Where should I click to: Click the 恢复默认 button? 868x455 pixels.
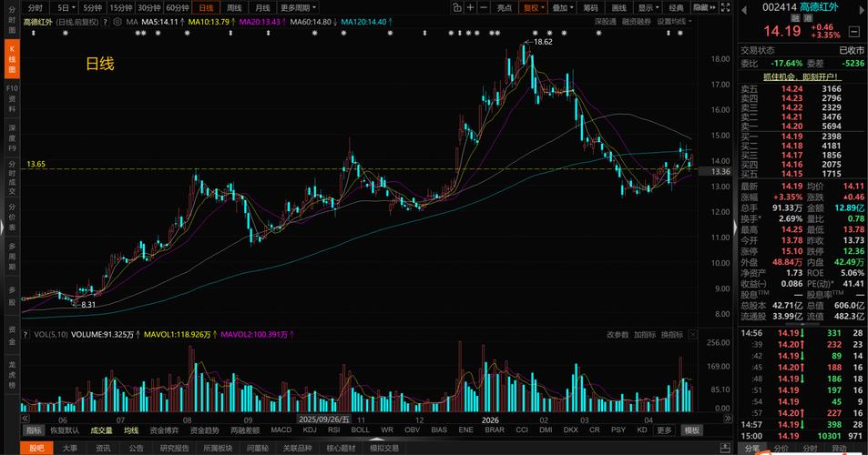coord(65,430)
